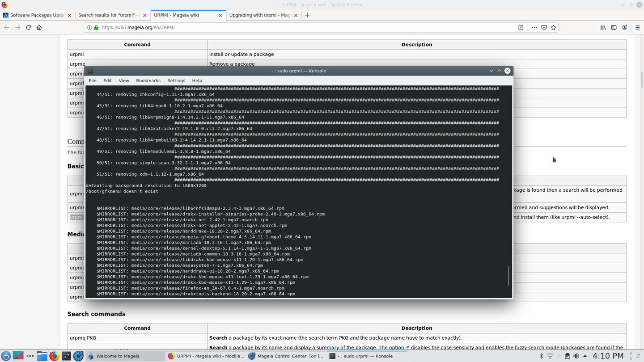The height and width of the screenshot is (362, 644).
Task: Open a new Firefox tab
Action: 307,15
